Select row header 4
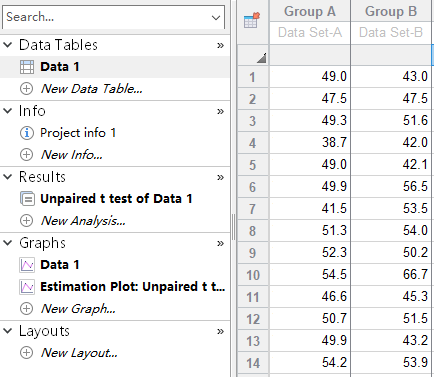 (253, 143)
